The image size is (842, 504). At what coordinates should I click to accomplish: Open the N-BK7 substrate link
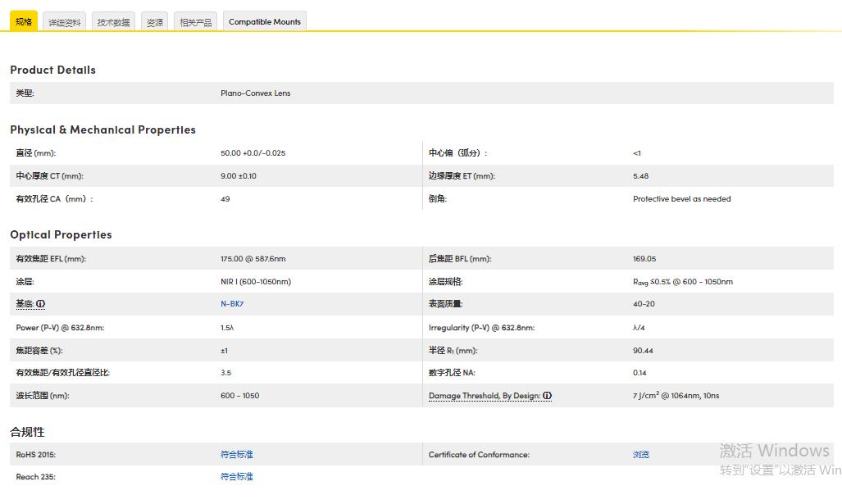click(233, 304)
